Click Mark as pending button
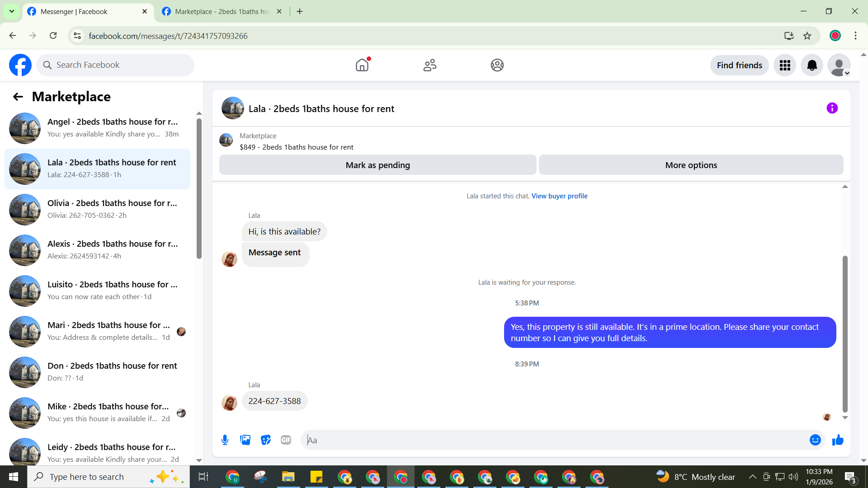868x488 pixels. [377, 165]
